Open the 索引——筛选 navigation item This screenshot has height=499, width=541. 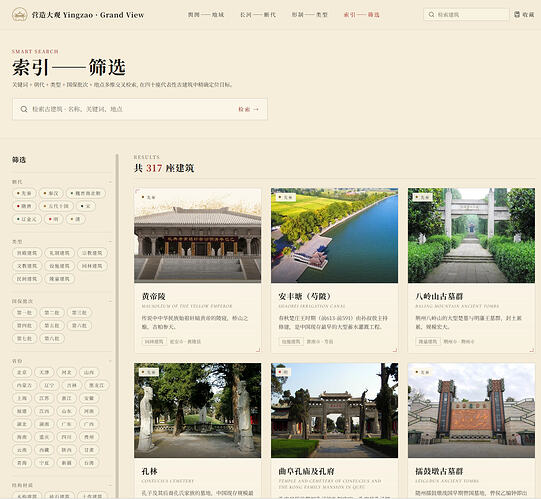point(361,15)
